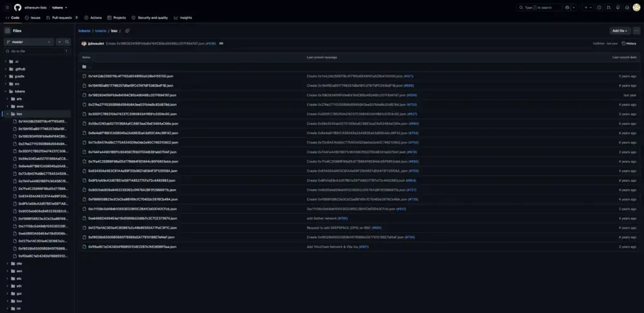644x313 pixels.
Task: Open the master branch selector dropdown
Action: tap(29, 42)
